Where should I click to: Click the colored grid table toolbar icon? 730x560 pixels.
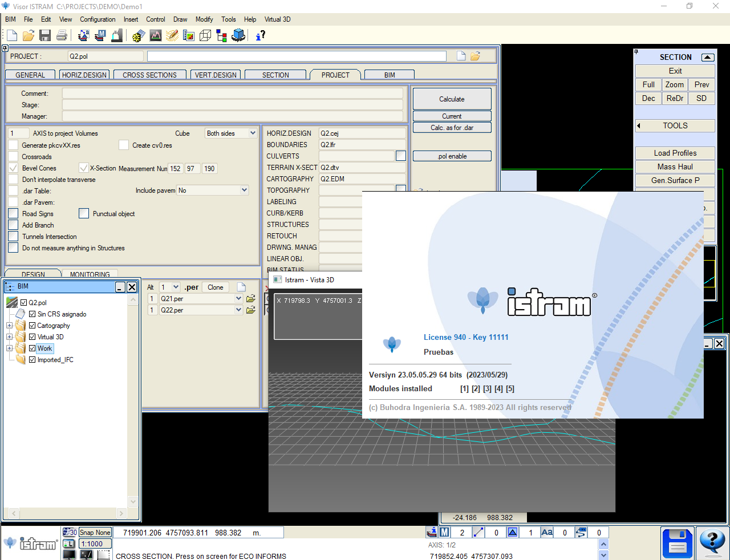pos(189,35)
